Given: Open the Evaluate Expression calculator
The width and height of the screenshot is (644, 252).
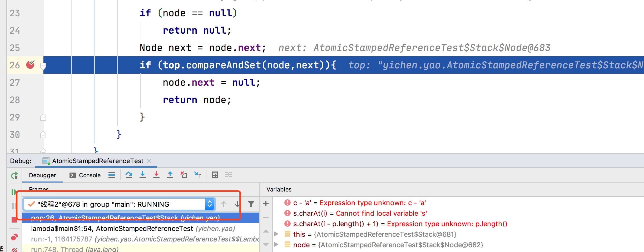Looking at the screenshot, I should 215,175.
